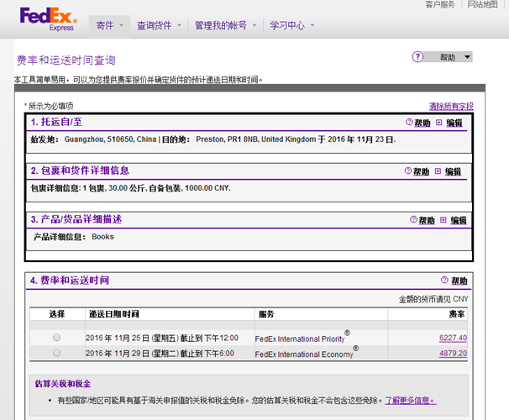The width and height of the screenshot is (509, 420).
Task: Click 编辑 link in section 3 产品/货品详细描述
Action: [x=459, y=220]
